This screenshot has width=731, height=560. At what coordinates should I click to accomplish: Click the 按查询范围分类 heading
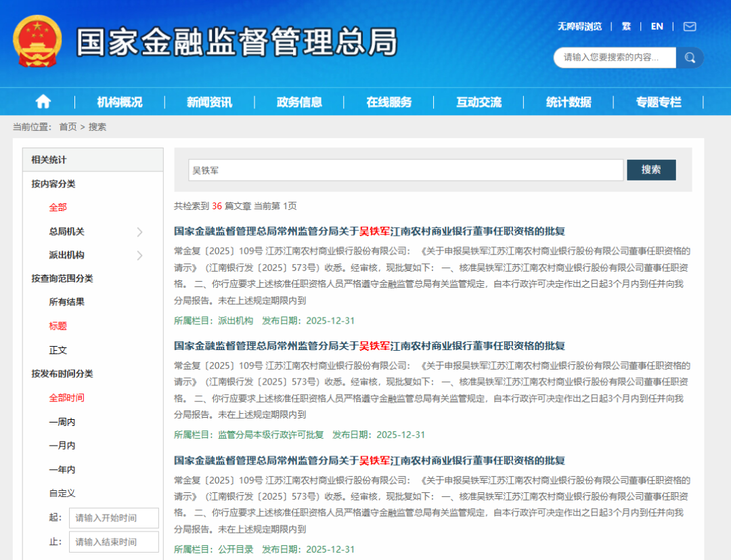coord(62,278)
